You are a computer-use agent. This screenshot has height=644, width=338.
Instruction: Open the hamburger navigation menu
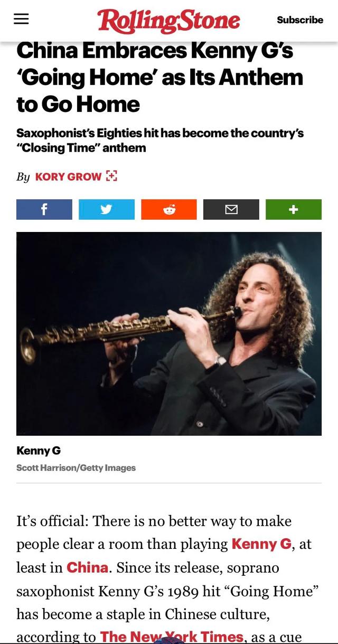(x=21, y=19)
